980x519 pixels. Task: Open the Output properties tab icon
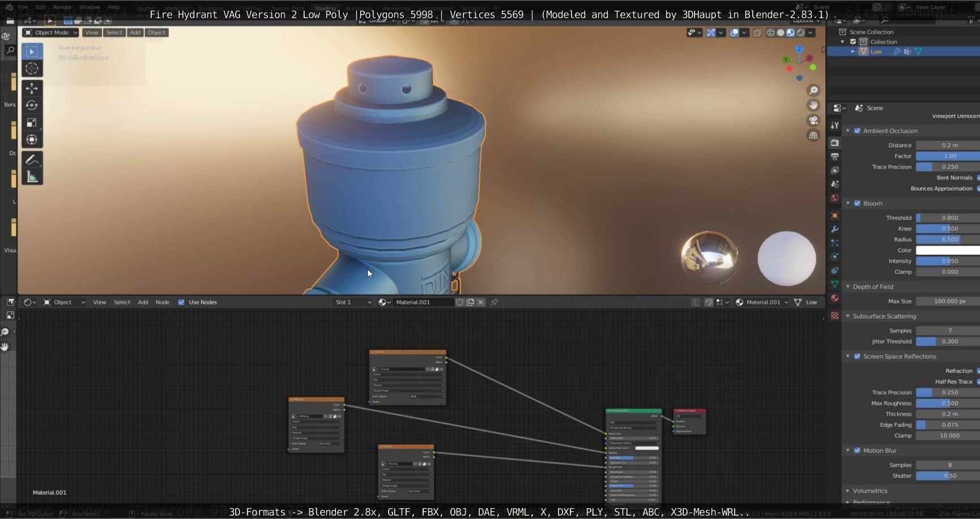coord(834,156)
